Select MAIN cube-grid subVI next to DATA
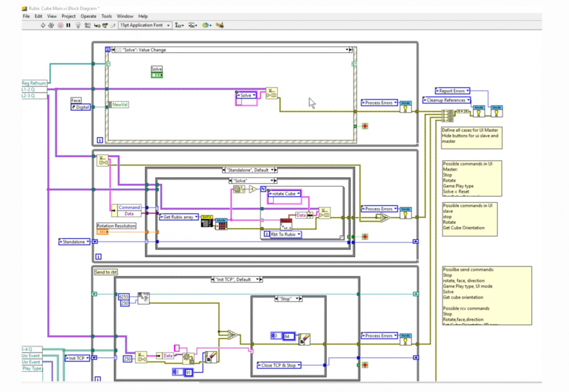This screenshot has height=392, width=569. [221, 224]
